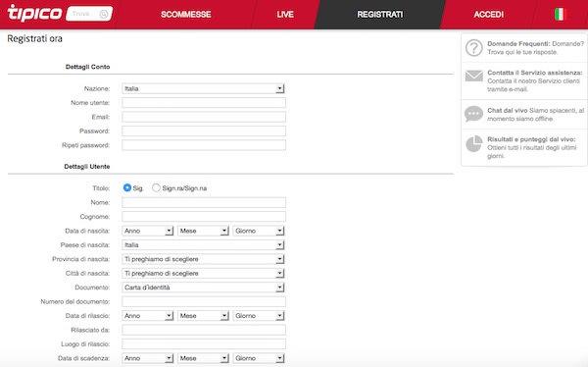This screenshot has width=588, height=367.
Task: Open the Provincia di nascita dropdown
Action: tap(203, 259)
